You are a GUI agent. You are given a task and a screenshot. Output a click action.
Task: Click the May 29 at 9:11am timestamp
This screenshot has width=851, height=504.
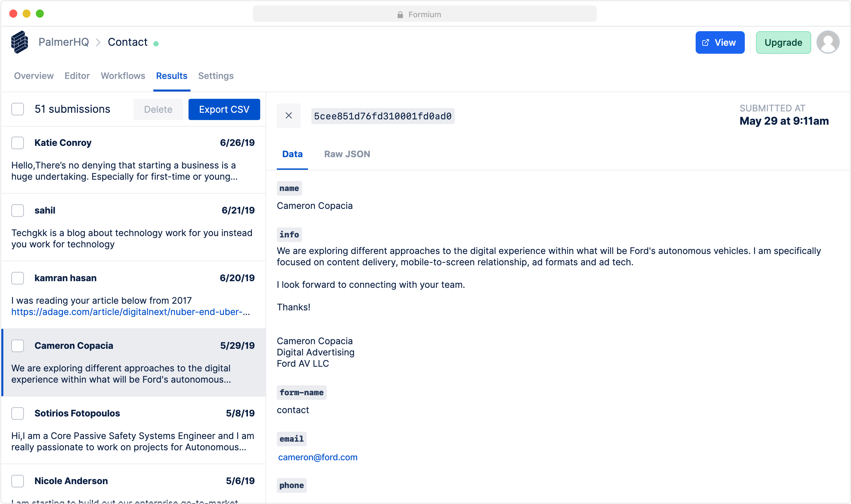(784, 121)
